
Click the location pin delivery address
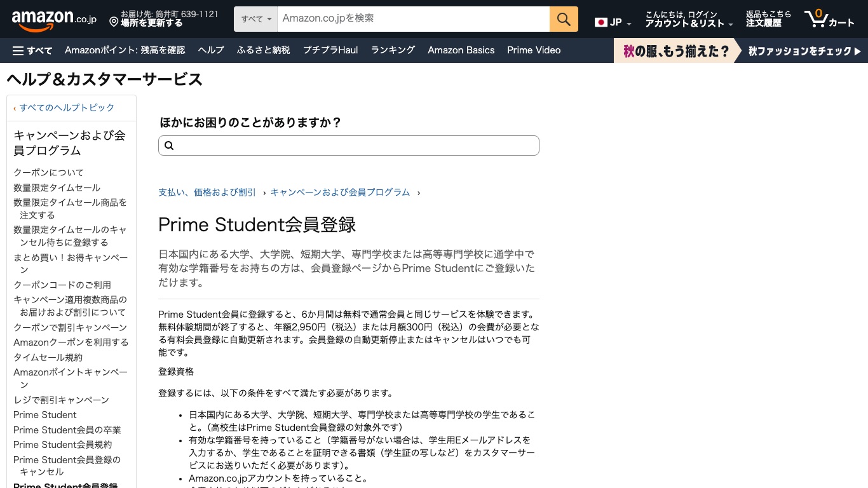tap(163, 18)
